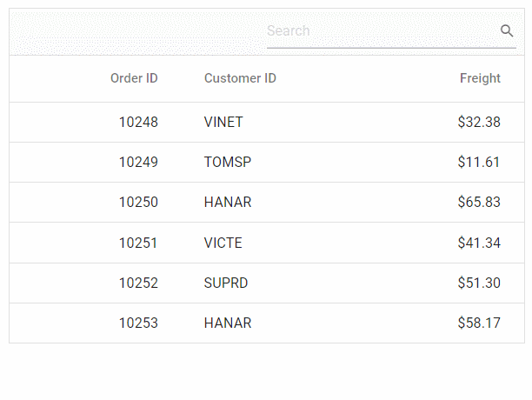This screenshot has width=532, height=400.
Task: Select the order 10252 cell
Action: point(138,283)
